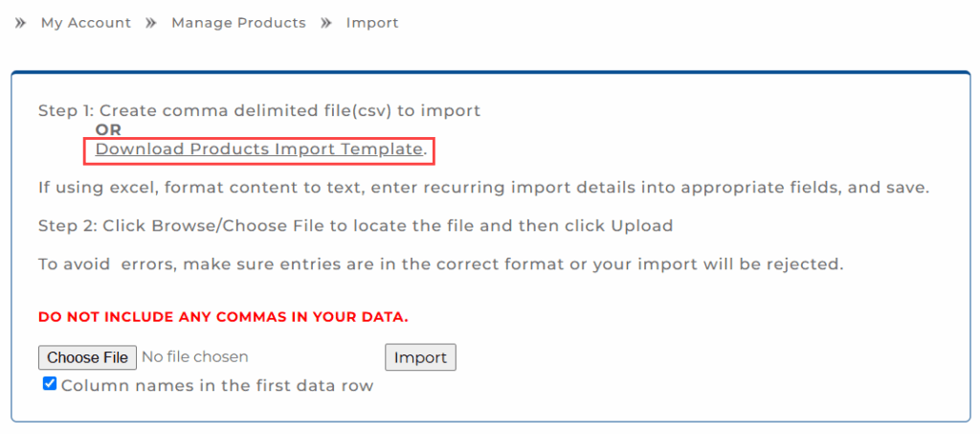Click the red no-commas warning text
The image size is (980, 434).
(224, 316)
